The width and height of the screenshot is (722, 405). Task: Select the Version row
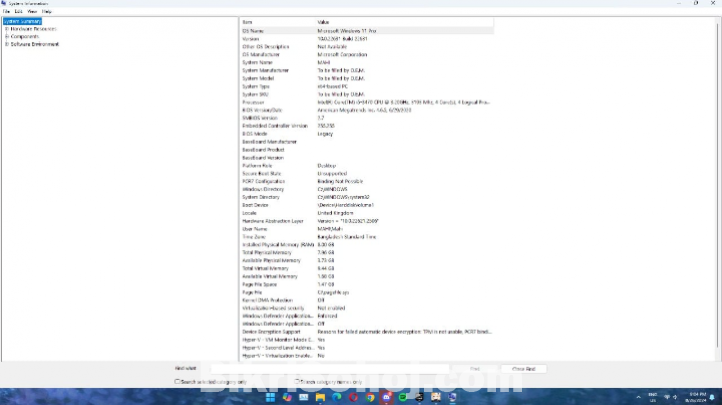[x=367, y=39]
